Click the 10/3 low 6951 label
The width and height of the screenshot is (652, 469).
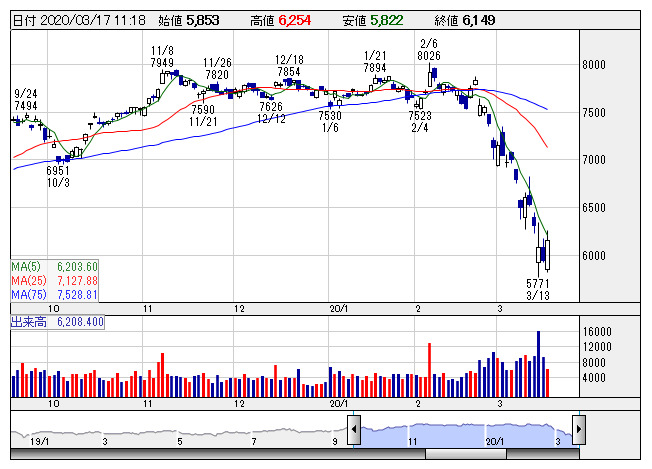[59, 177]
